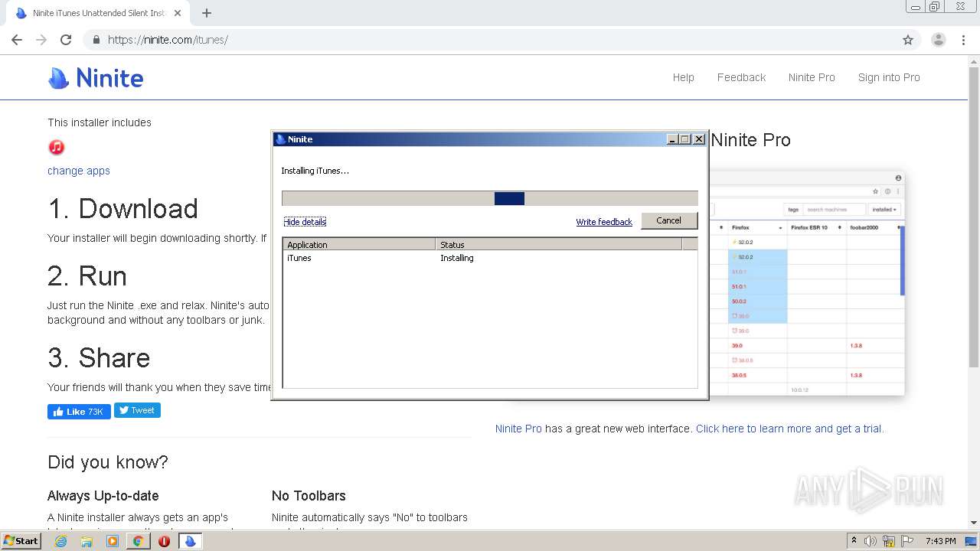Click the browser forward arrow
Image resolution: width=980 pixels, height=551 pixels.
41,40
